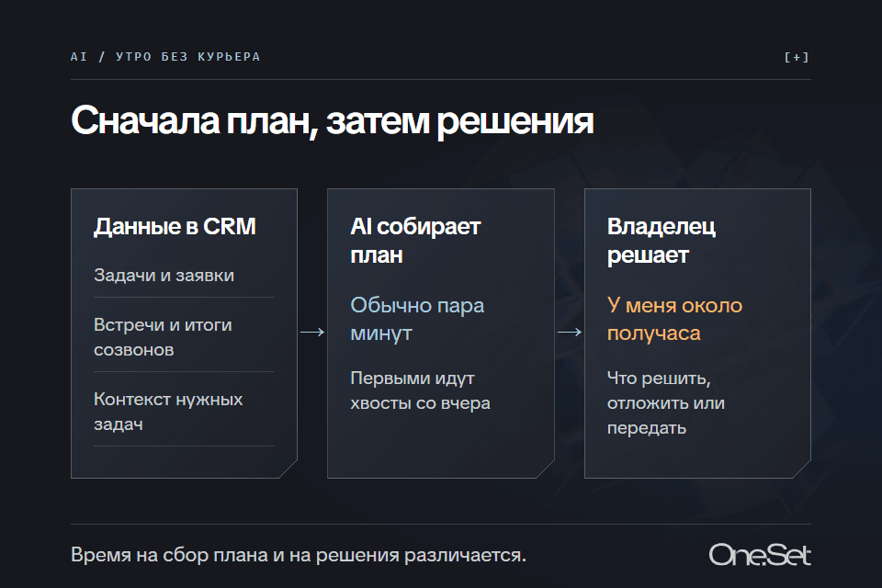
Task: Click 'Первыми идут хвосты со вчера' text
Action: tap(420, 390)
